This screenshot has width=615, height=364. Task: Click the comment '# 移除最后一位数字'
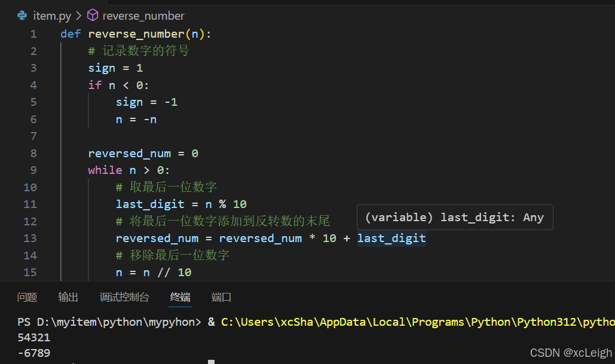pyautogui.click(x=173, y=255)
